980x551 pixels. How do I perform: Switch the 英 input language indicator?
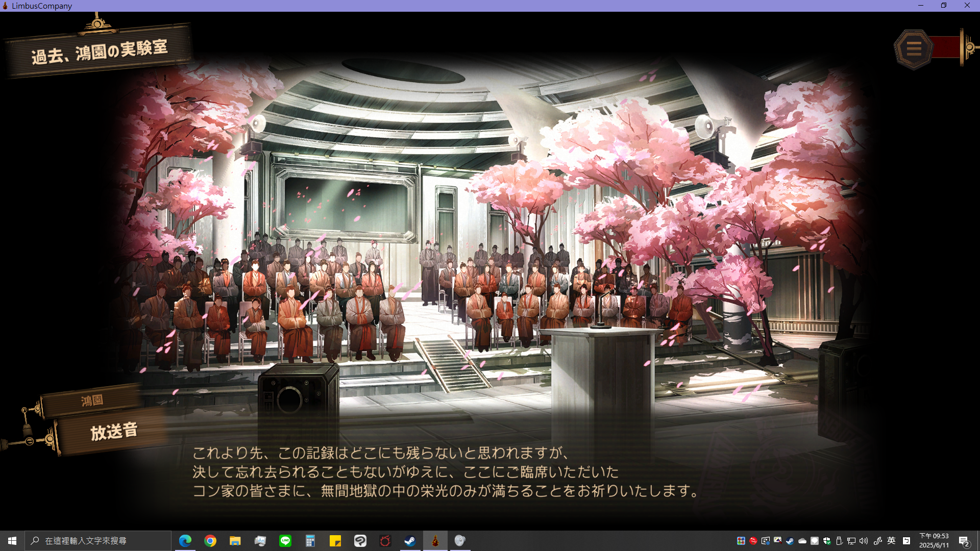[891, 541]
